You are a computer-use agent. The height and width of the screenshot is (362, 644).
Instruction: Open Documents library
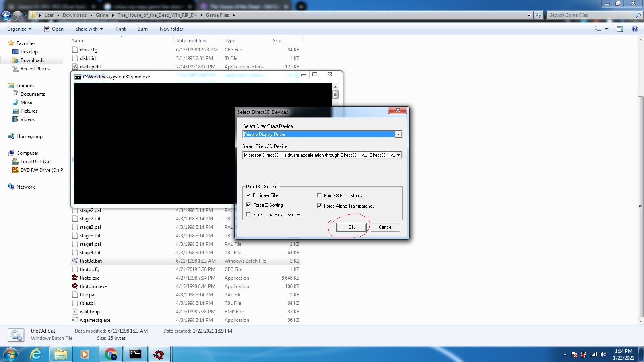point(33,94)
